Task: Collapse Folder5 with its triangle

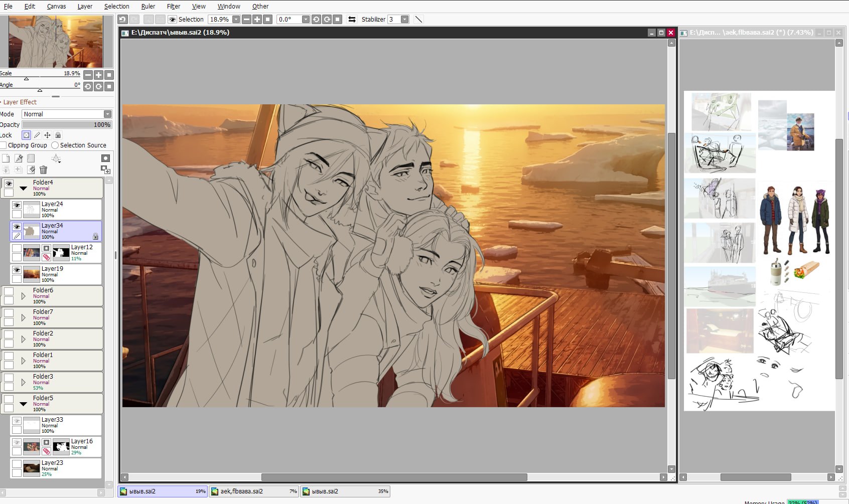Action: [23, 404]
